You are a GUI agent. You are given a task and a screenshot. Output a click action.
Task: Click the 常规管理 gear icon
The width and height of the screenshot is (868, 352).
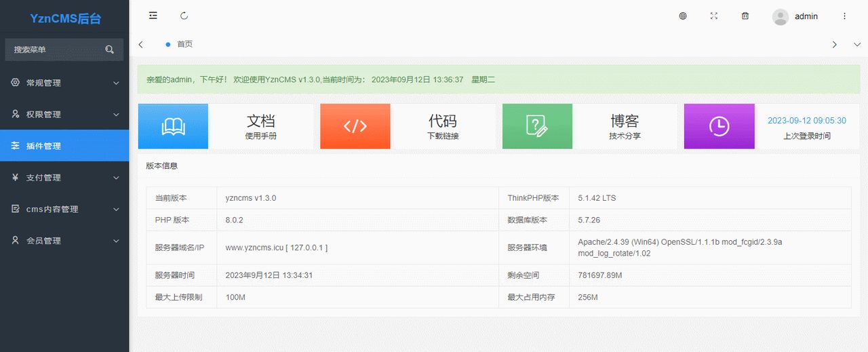[16, 83]
